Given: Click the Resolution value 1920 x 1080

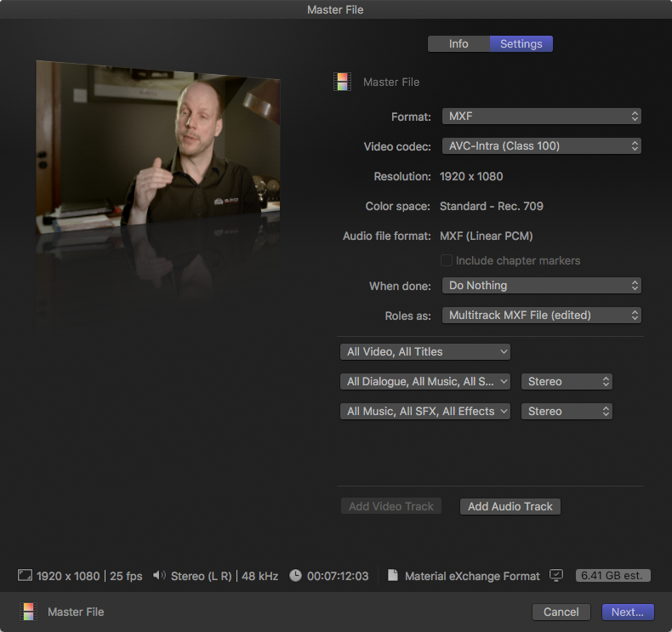Looking at the screenshot, I should click(x=471, y=177).
